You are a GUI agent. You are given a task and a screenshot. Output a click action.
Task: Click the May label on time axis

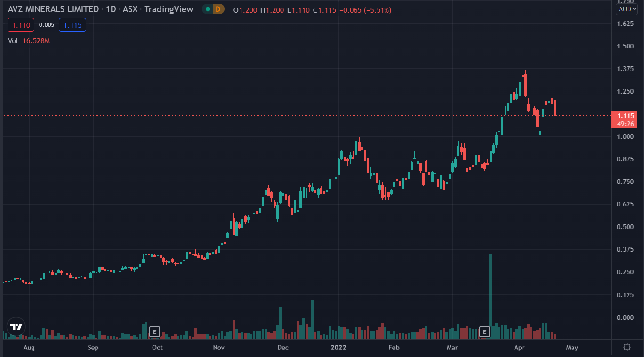click(x=572, y=348)
